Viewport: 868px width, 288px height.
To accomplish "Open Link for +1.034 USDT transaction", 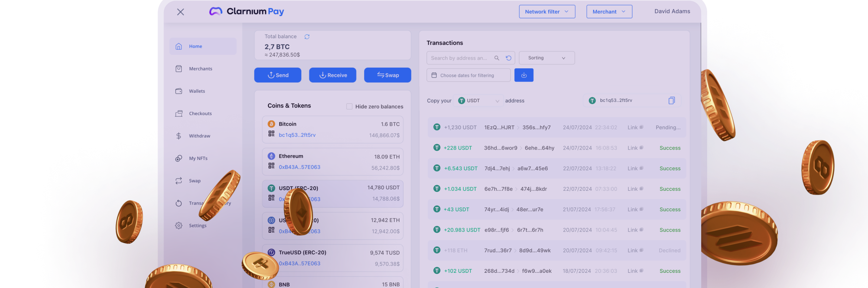I will pos(635,189).
